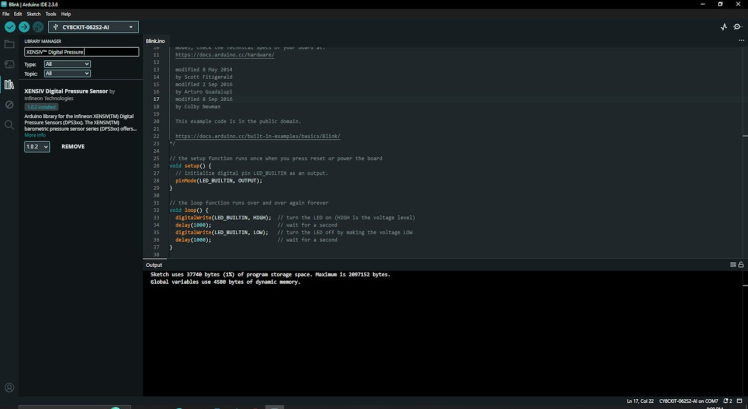Open the library version 1.0.2 dropdown
Screen dimensions: 748x409
pyautogui.click(x=37, y=146)
